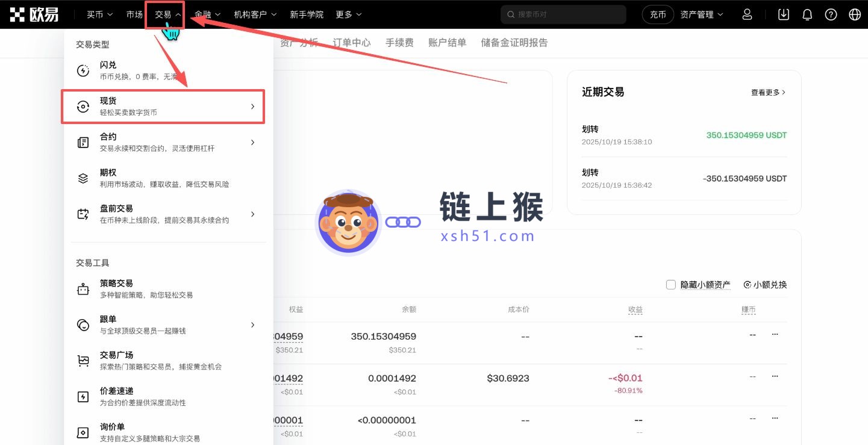This screenshot has width=868, height=445.
Task: Click the 搜索币对 search field
Action: tap(563, 14)
